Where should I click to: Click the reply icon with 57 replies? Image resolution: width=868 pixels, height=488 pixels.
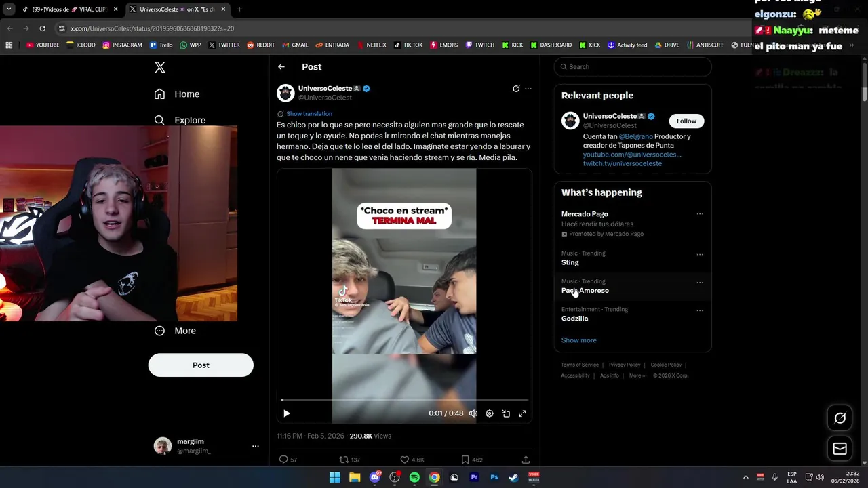point(284,460)
